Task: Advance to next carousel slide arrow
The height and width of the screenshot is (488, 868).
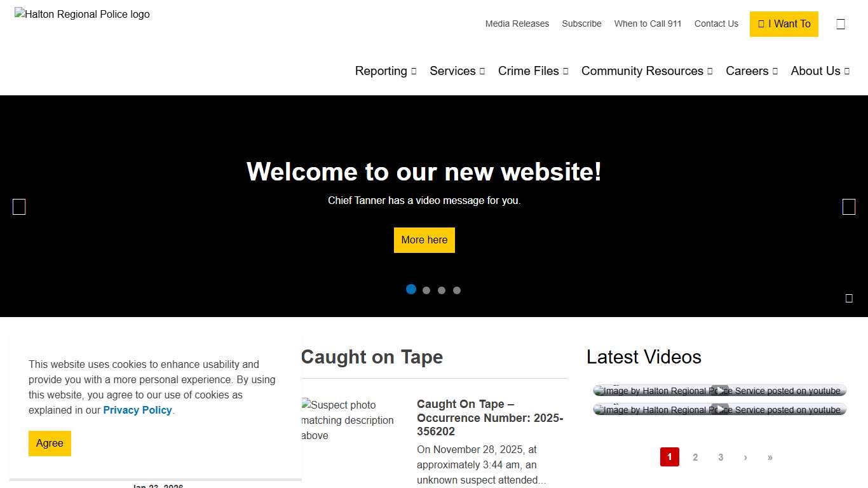Action: pyautogui.click(x=848, y=207)
